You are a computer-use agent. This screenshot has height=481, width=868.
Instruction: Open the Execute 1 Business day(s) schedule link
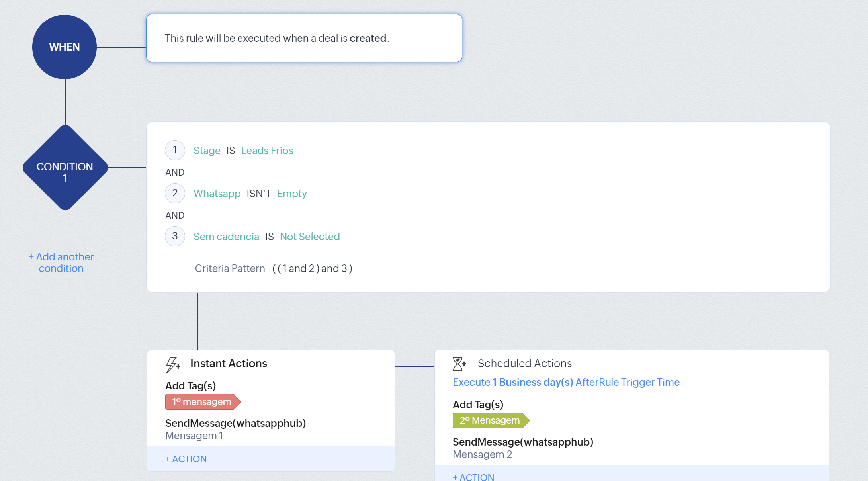point(566,382)
